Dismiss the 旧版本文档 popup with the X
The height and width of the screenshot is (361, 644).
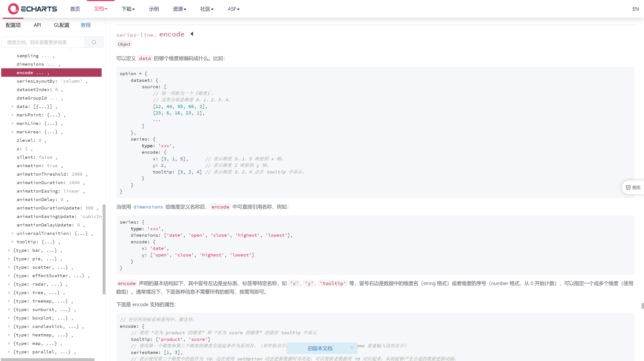pyautogui.click(x=352, y=348)
